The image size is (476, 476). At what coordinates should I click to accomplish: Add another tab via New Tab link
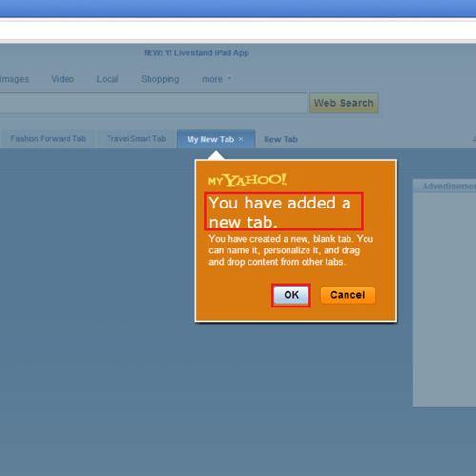click(x=281, y=139)
